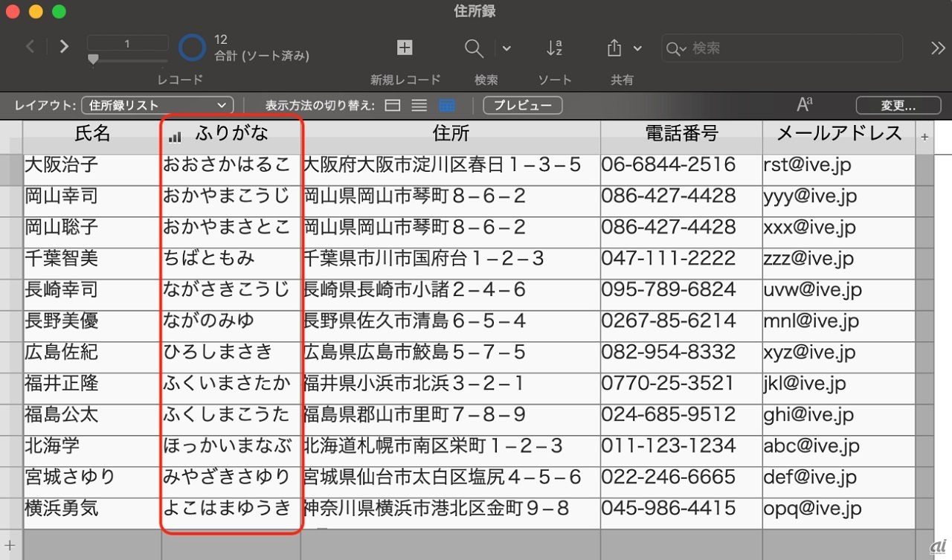
Task: Click the found set circle icon
Action: point(192,48)
